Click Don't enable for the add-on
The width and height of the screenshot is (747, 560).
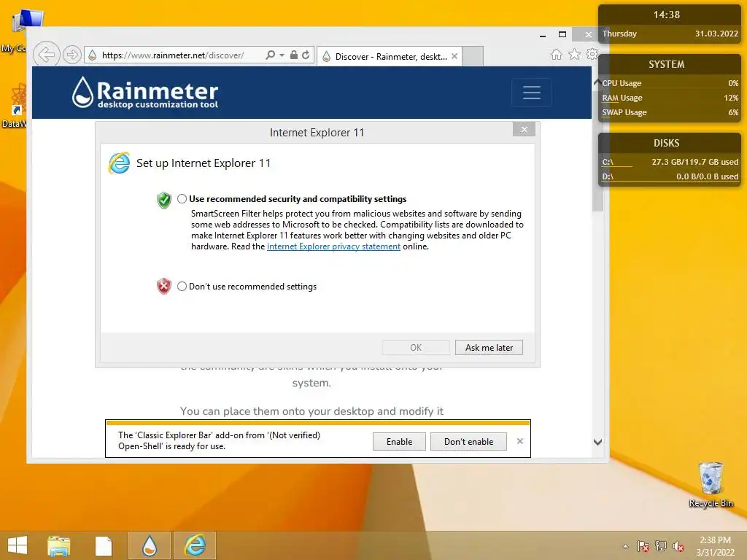coord(468,441)
